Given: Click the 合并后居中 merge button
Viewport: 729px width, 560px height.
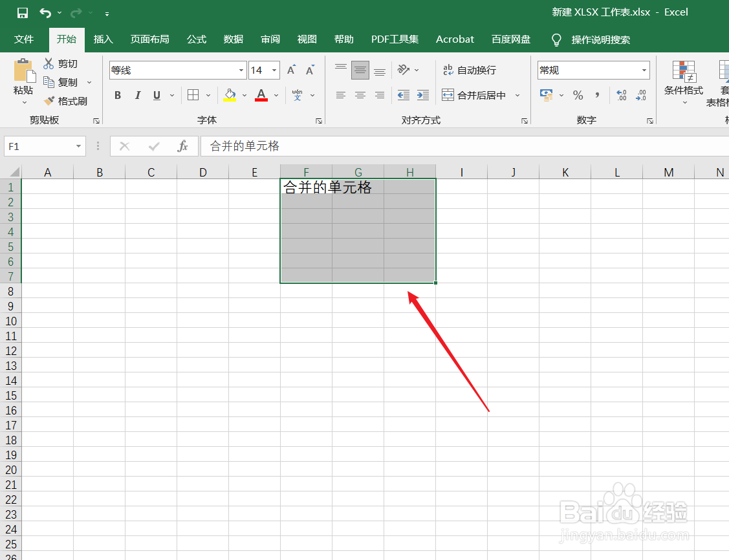Looking at the screenshot, I should [473, 95].
